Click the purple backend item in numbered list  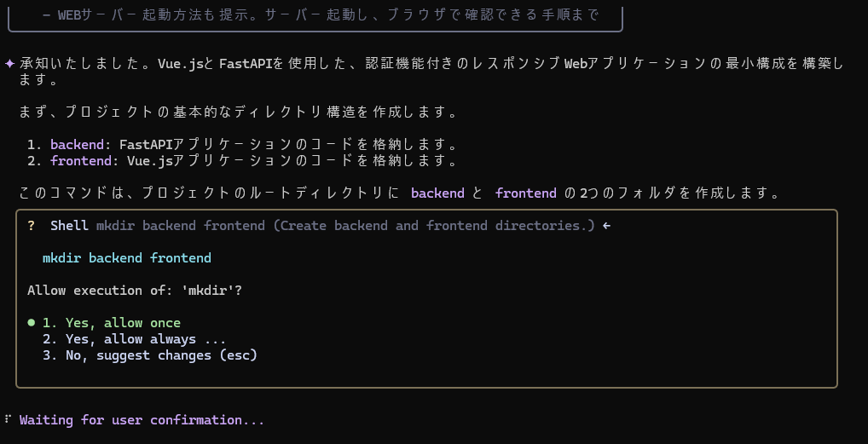[77, 145]
